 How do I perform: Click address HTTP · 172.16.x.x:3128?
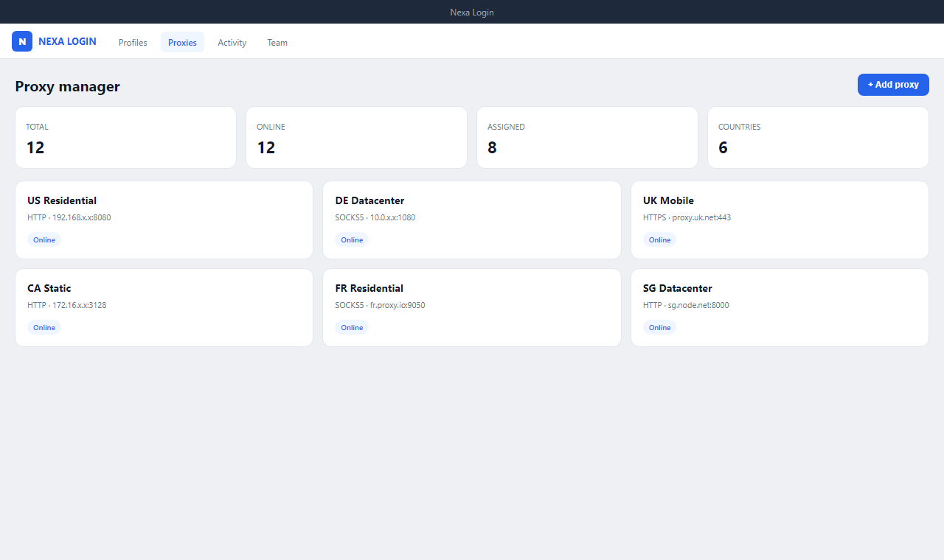click(66, 305)
